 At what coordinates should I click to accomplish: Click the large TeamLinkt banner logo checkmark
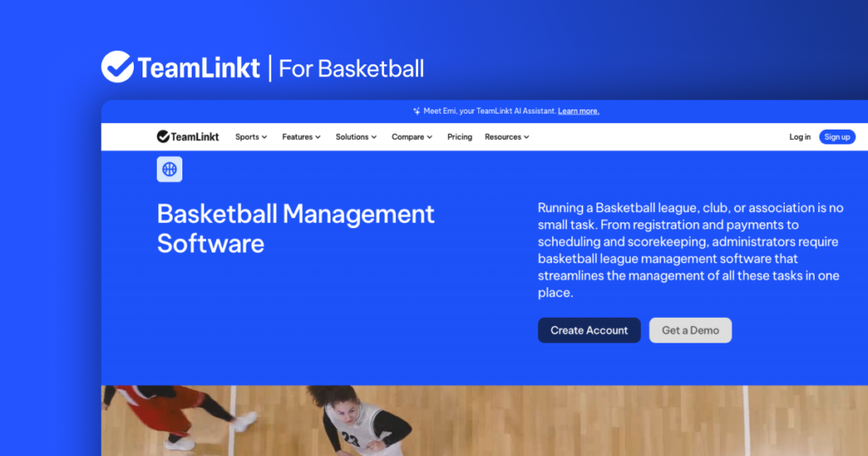click(117, 67)
